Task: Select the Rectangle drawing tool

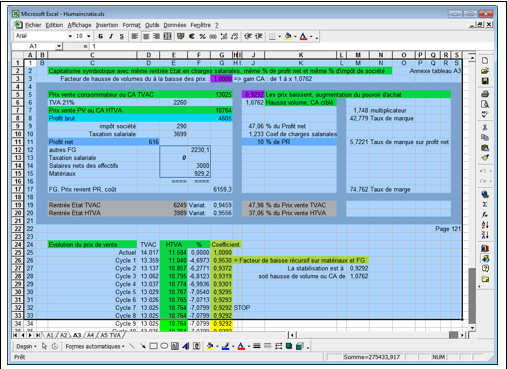Action: coord(153,346)
